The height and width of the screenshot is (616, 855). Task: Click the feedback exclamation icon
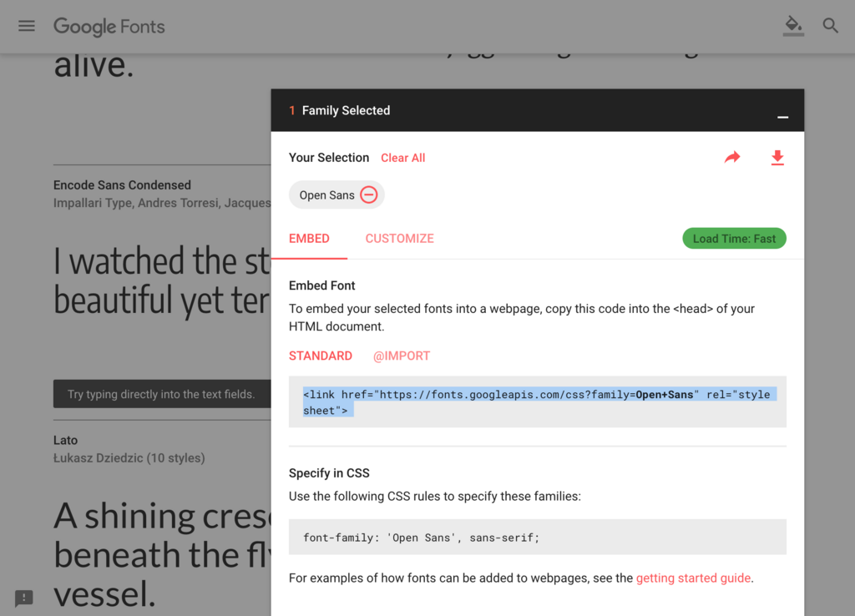click(x=24, y=598)
